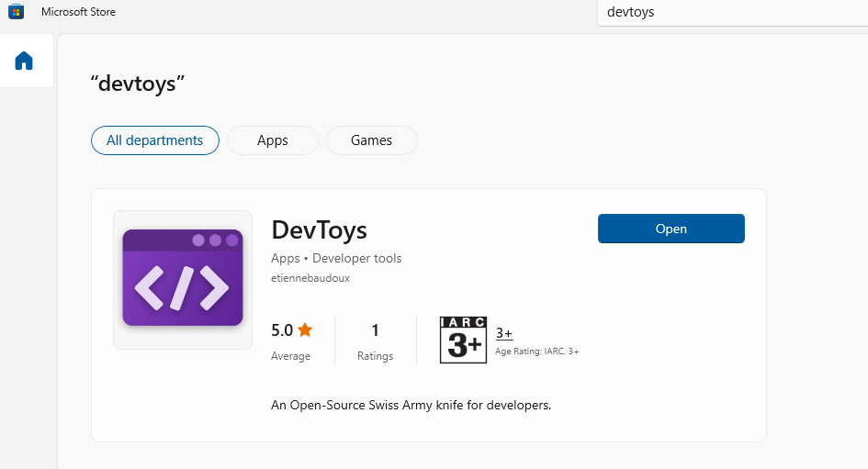Filter results by Games
868x469 pixels.
click(371, 140)
